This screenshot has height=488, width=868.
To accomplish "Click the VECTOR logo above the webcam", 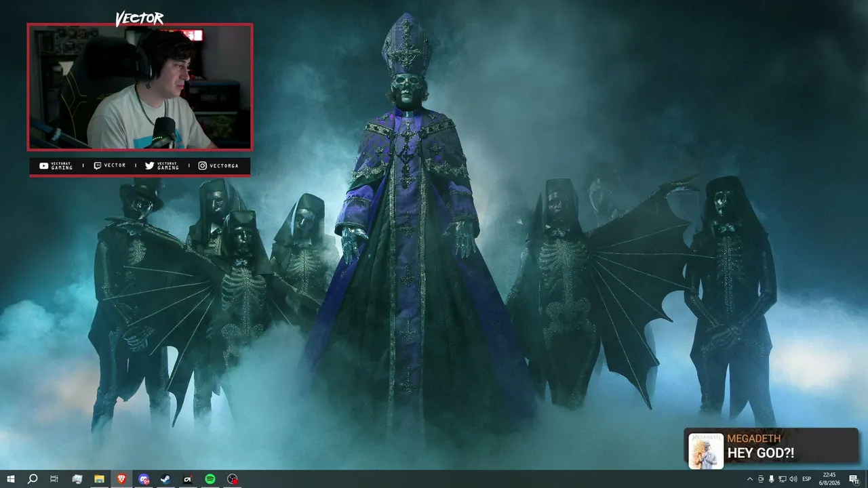I will [x=140, y=18].
